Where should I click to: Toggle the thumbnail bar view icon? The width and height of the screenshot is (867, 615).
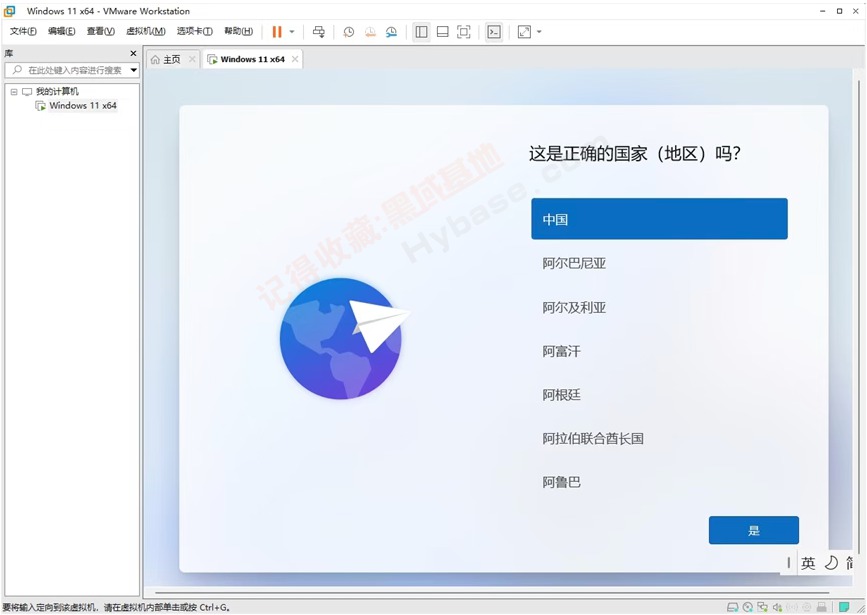[442, 32]
